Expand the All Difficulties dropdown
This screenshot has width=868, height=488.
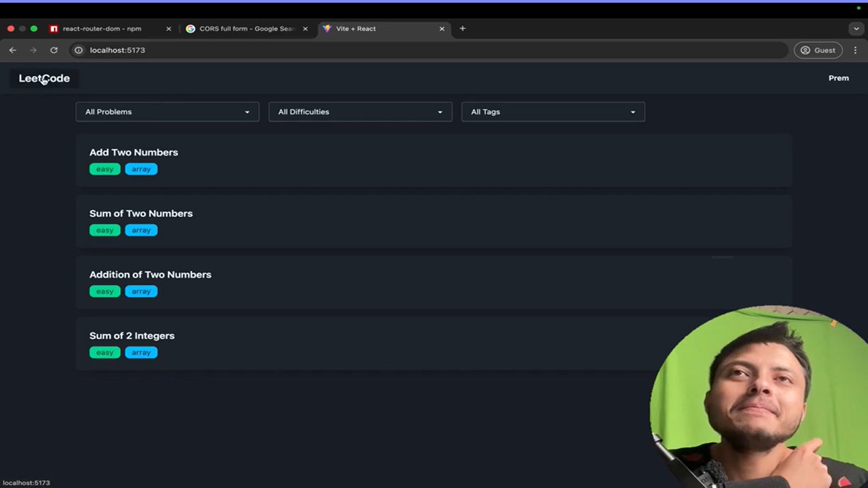(360, 112)
